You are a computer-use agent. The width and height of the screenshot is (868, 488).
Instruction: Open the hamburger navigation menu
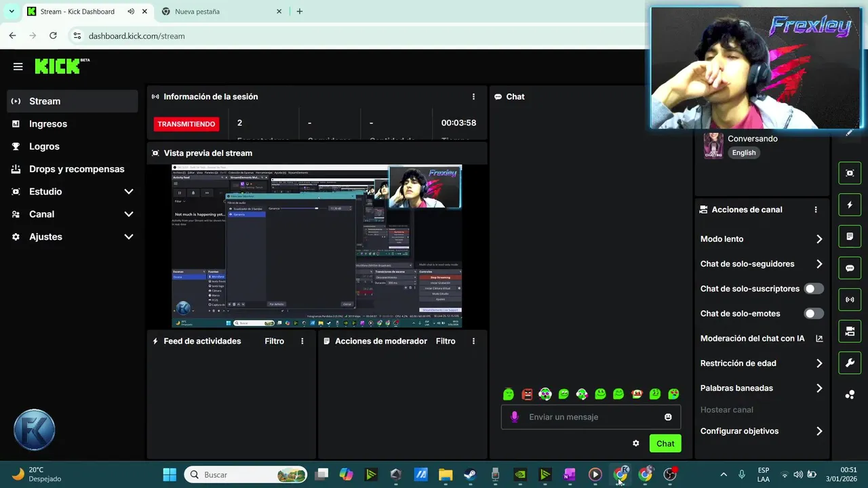18,66
